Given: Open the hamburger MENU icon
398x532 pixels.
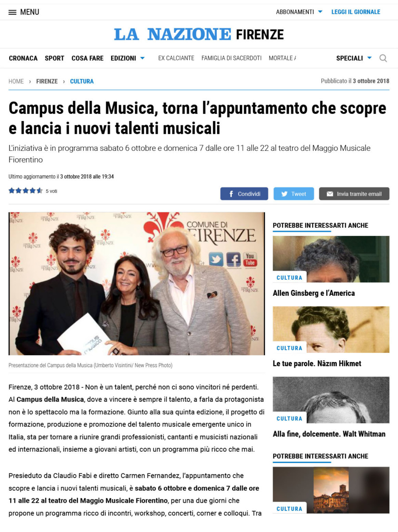Looking at the screenshot, I should coord(12,12).
